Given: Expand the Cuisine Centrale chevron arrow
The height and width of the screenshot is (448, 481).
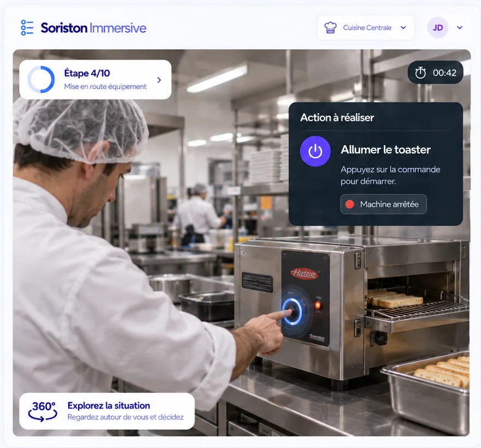Looking at the screenshot, I should tap(403, 28).
